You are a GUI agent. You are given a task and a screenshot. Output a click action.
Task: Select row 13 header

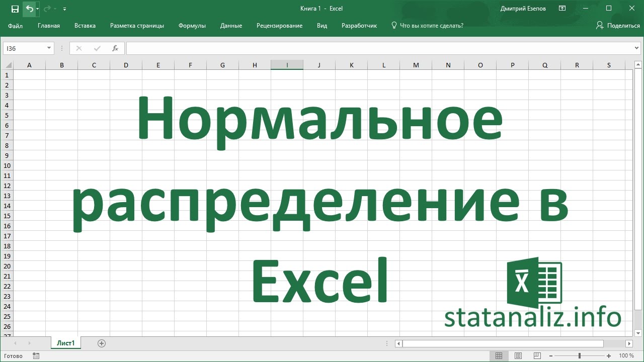click(x=7, y=196)
